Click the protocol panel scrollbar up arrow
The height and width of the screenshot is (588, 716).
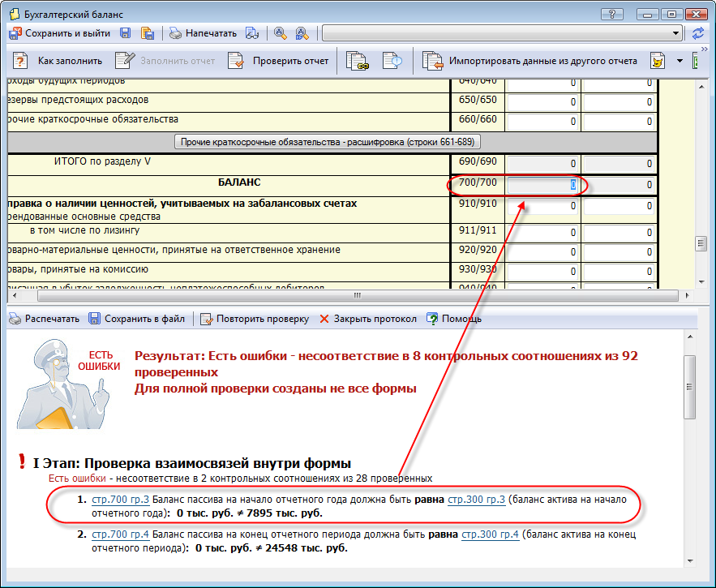pos(690,337)
